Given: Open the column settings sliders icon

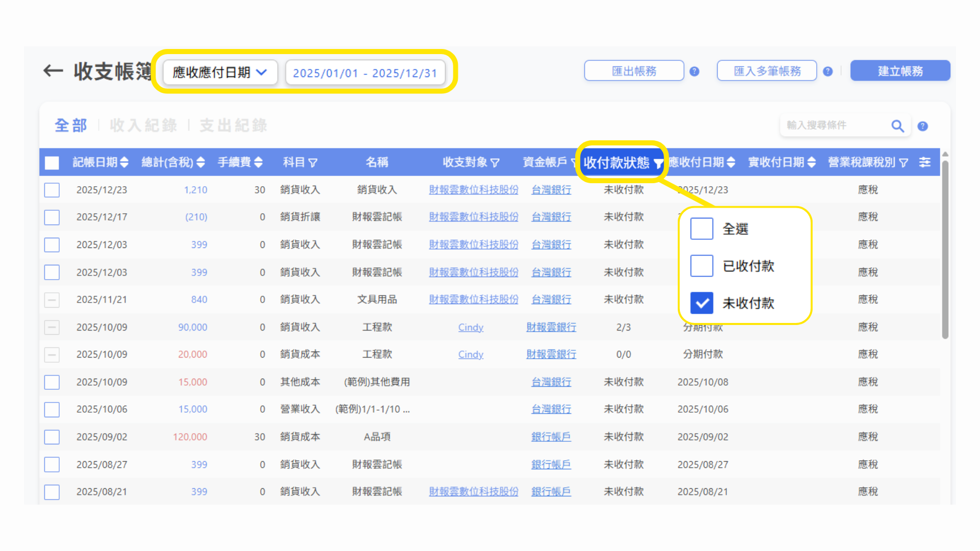Looking at the screenshot, I should [x=924, y=162].
